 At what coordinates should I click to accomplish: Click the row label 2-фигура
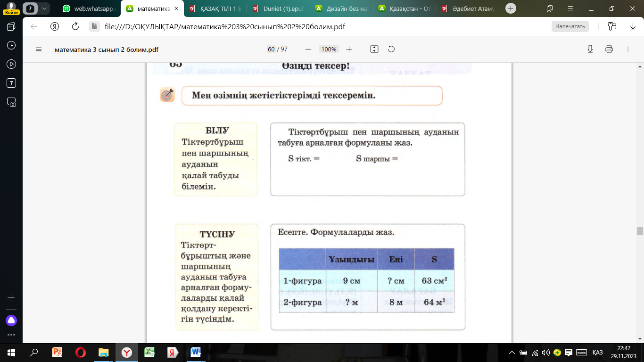pyautogui.click(x=303, y=302)
